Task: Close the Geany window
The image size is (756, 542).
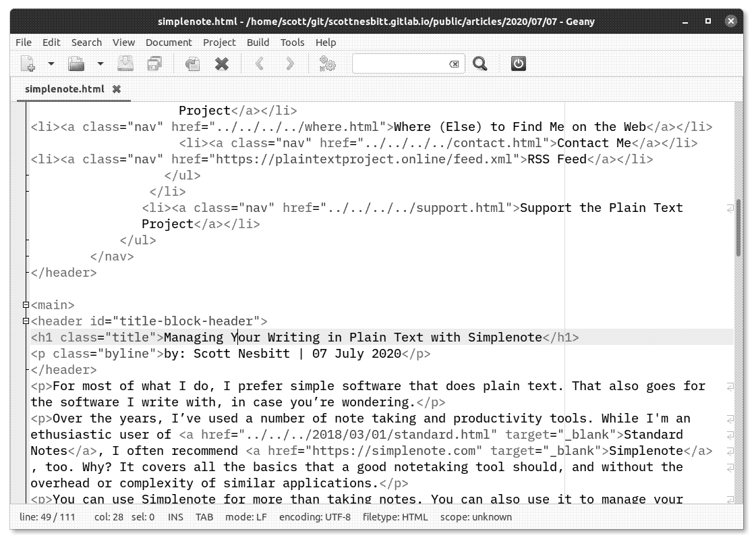Action: (x=731, y=21)
